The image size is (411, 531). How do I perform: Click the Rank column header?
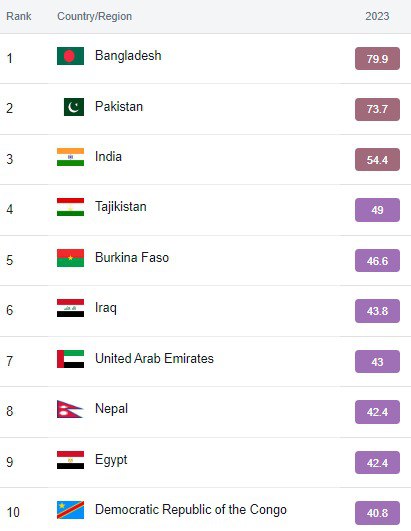pos(19,16)
